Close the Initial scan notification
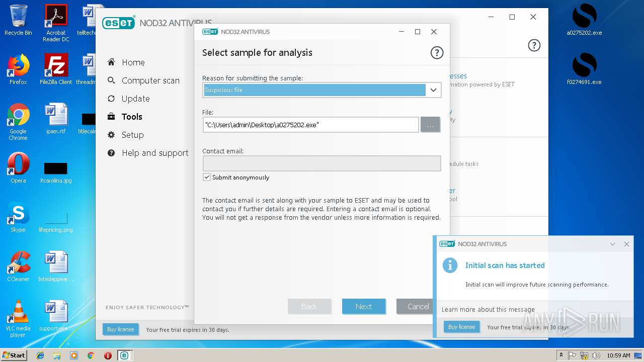 (x=626, y=244)
